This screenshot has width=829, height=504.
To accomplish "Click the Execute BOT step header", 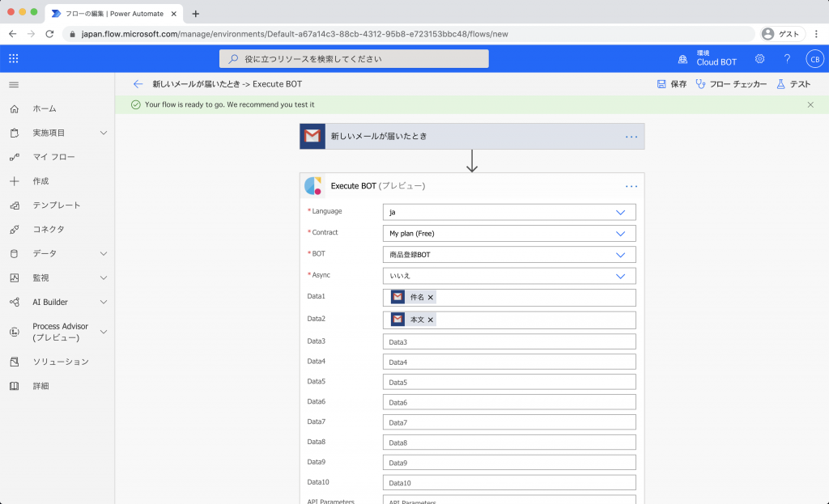I will pos(472,186).
